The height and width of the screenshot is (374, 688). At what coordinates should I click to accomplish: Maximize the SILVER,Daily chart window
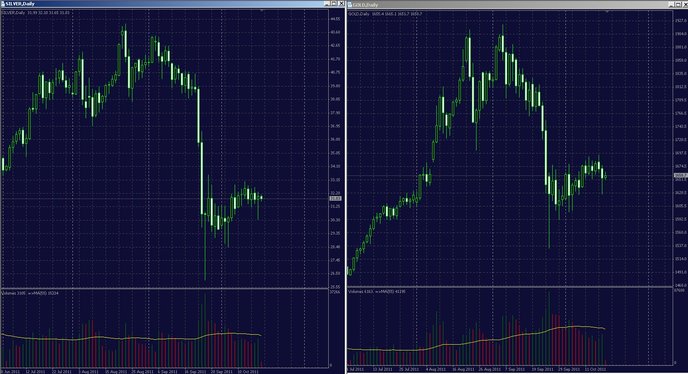(x=334, y=4)
